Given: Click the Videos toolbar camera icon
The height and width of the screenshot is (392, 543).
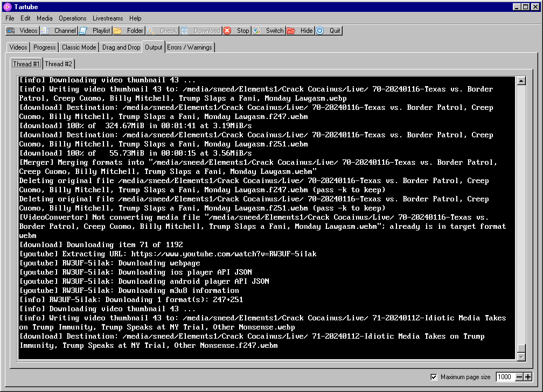Looking at the screenshot, I should tap(11, 31).
